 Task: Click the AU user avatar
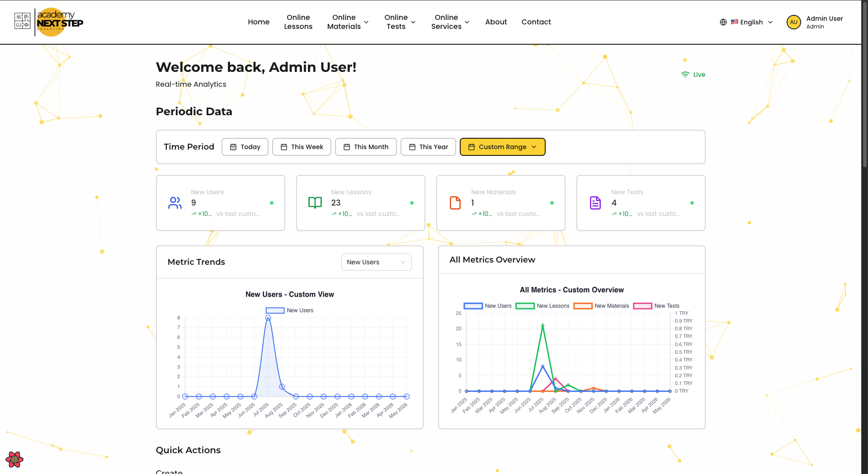[x=794, y=22]
